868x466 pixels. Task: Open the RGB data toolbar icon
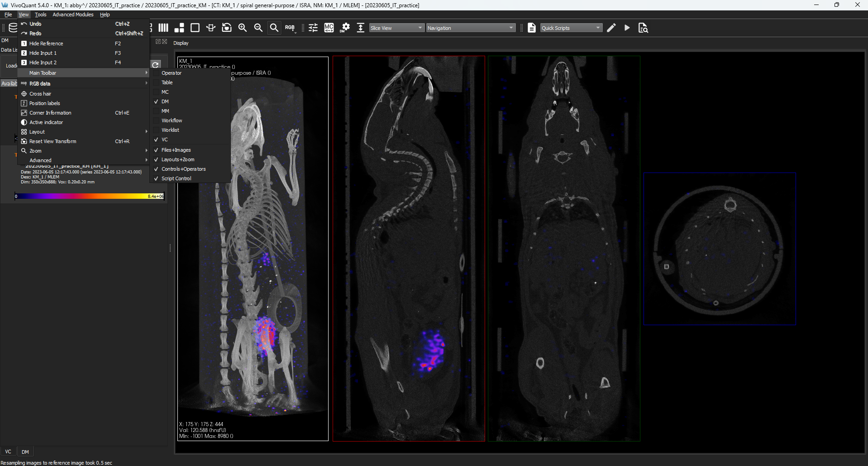click(x=290, y=28)
